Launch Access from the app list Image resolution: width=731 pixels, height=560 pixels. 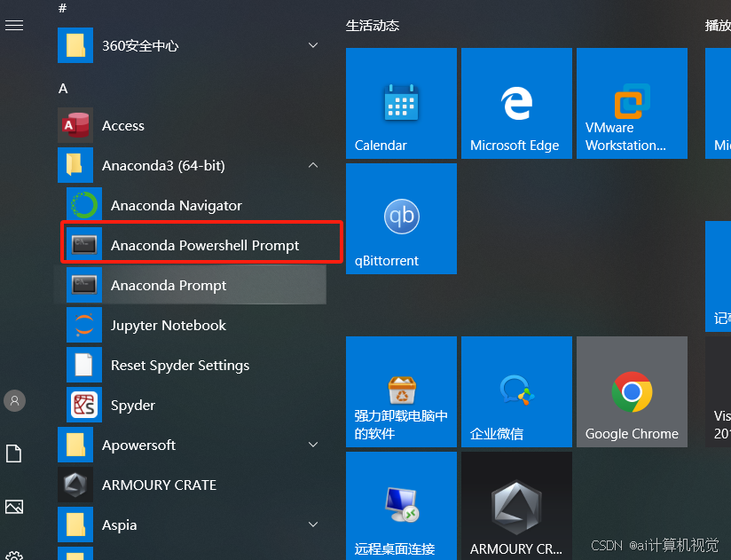click(x=123, y=125)
